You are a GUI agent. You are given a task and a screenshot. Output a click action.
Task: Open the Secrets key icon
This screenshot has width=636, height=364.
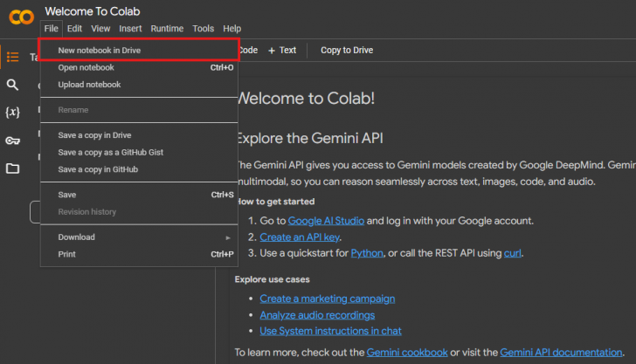12,141
